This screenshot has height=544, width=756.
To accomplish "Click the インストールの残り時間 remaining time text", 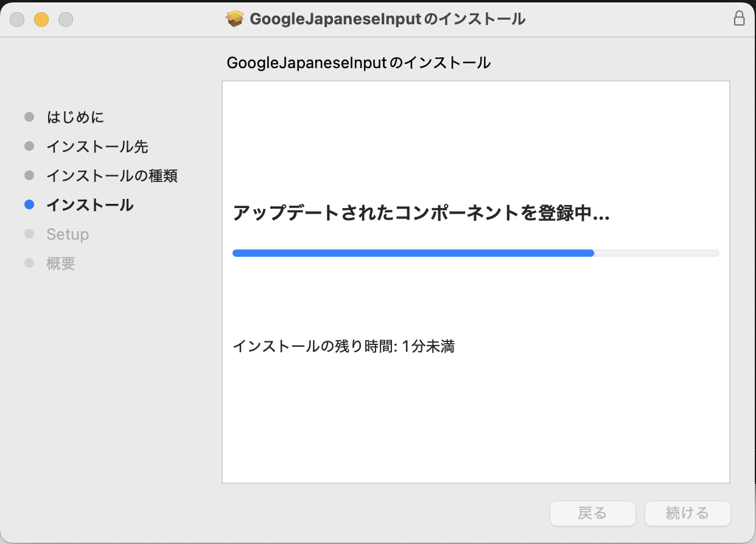I will (x=344, y=347).
